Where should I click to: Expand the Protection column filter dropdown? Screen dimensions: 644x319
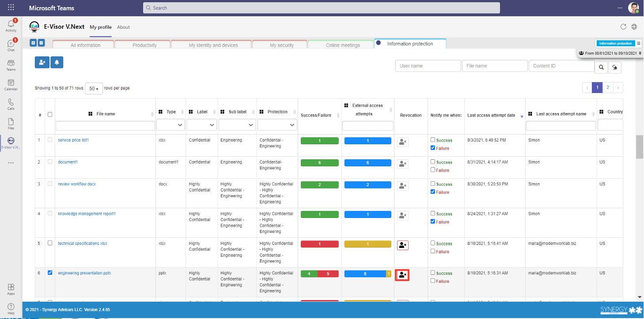tap(277, 125)
